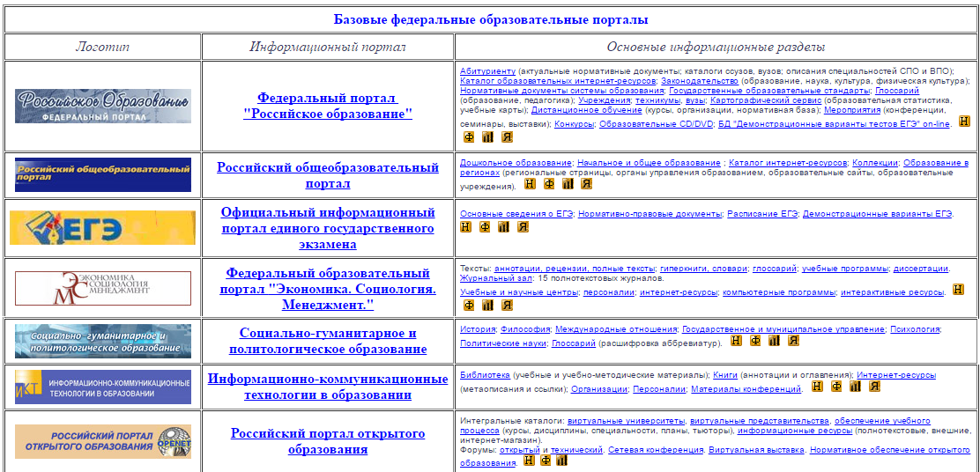Open the ИКТ в образовании logo banner
Screen dimensions: 980x472
(x=103, y=387)
